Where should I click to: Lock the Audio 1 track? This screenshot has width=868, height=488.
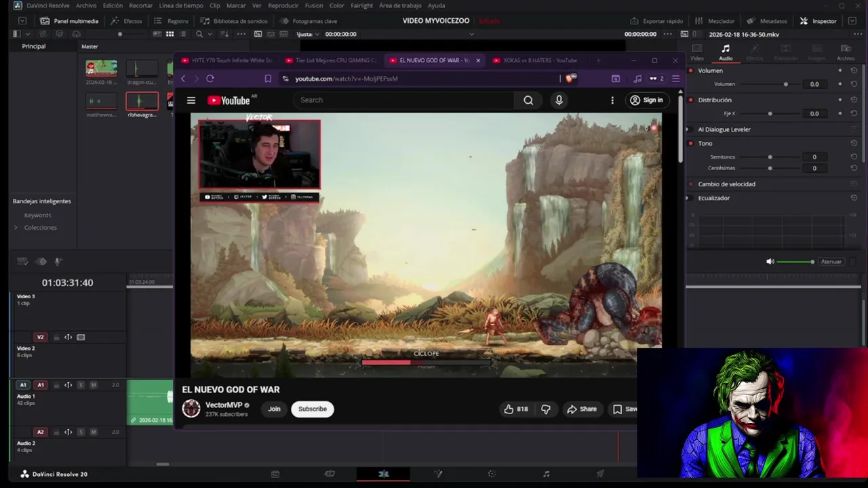pyautogui.click(x=56, y=385)
